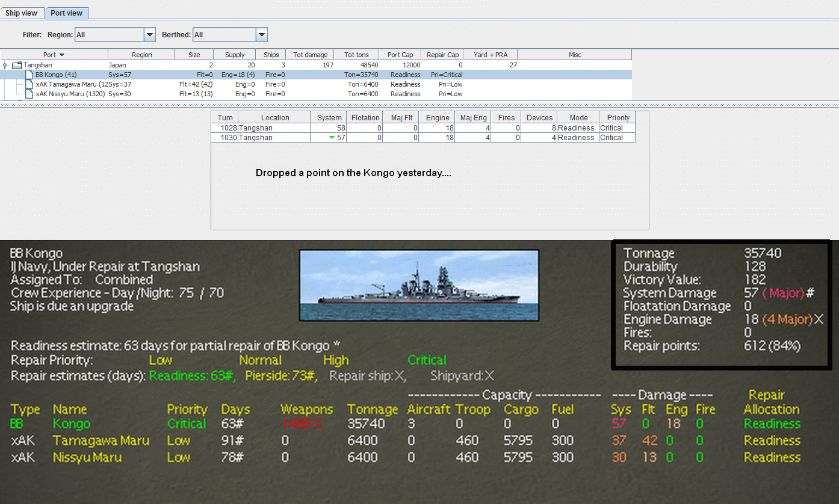Click Kongo's Readiness repair allocation

(772, 423)
